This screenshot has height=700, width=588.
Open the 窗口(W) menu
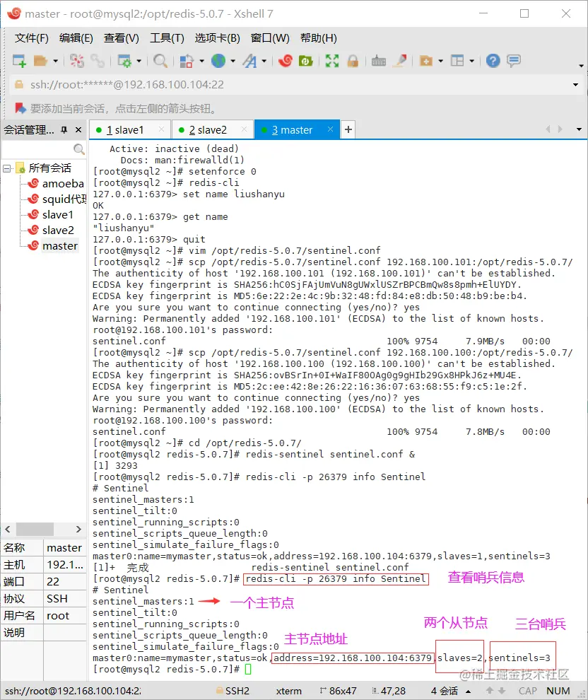269,38
